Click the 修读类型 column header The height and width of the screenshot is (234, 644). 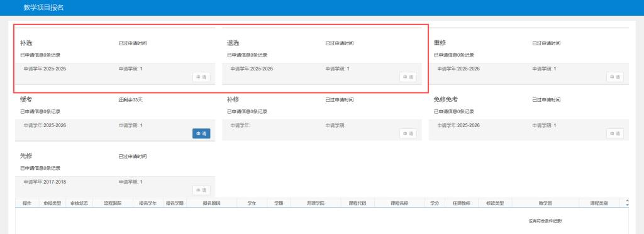tap(496, 203)
